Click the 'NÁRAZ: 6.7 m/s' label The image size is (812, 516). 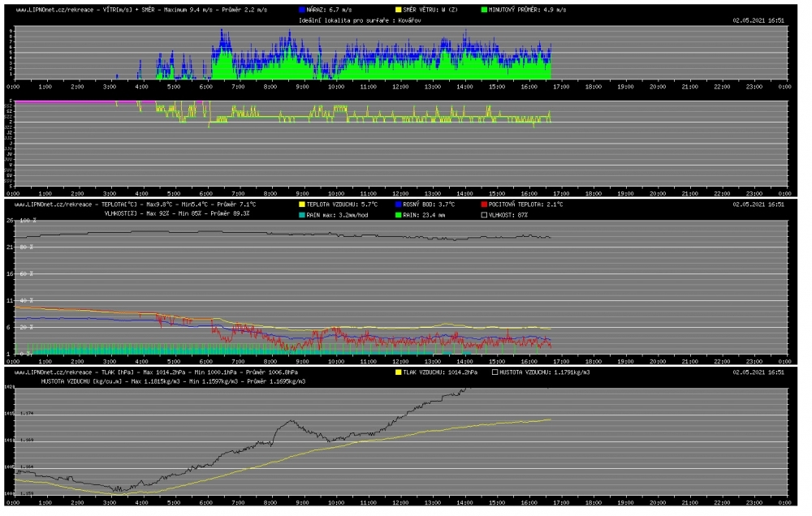pos(330,10)
